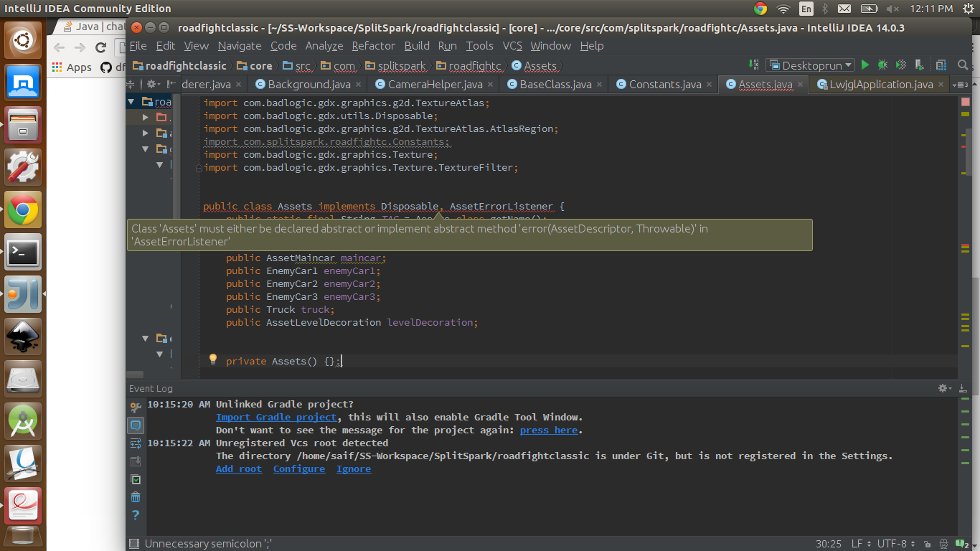Show hidden editor tabs list
Viewport: 980px width, 551px height.
pos(960,85)
